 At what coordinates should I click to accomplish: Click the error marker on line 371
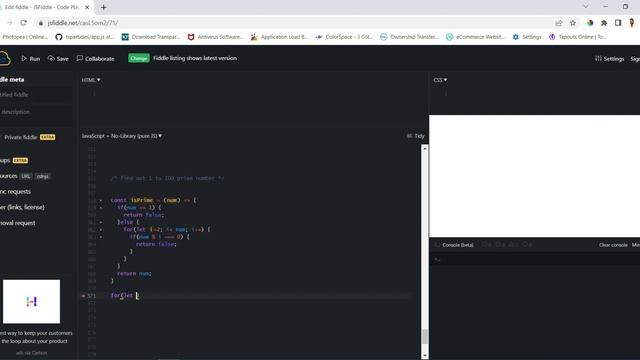pyautogui.click(x=83, y=296)
